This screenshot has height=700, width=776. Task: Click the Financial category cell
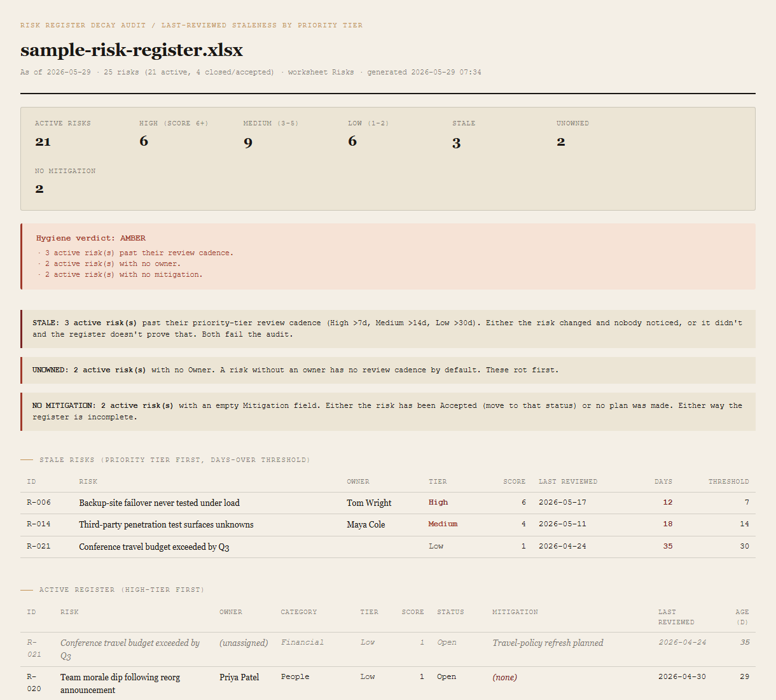(302, 642)
